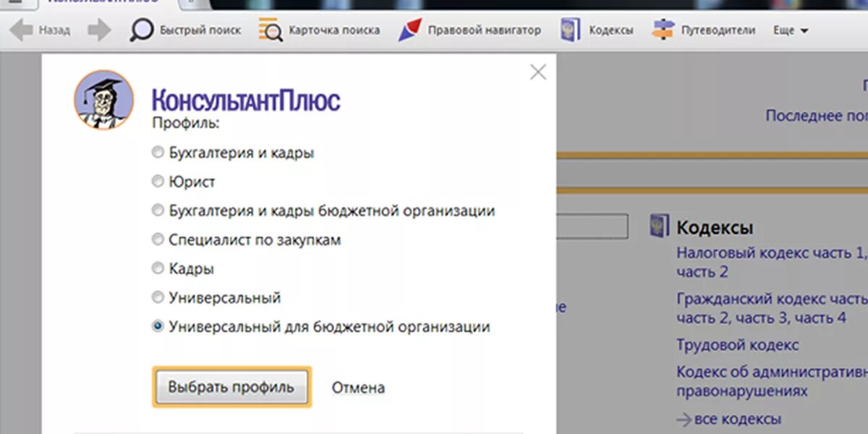Click the search input field behind dialog
Viewport: 868px width, 434px height.
coord(592,226)
